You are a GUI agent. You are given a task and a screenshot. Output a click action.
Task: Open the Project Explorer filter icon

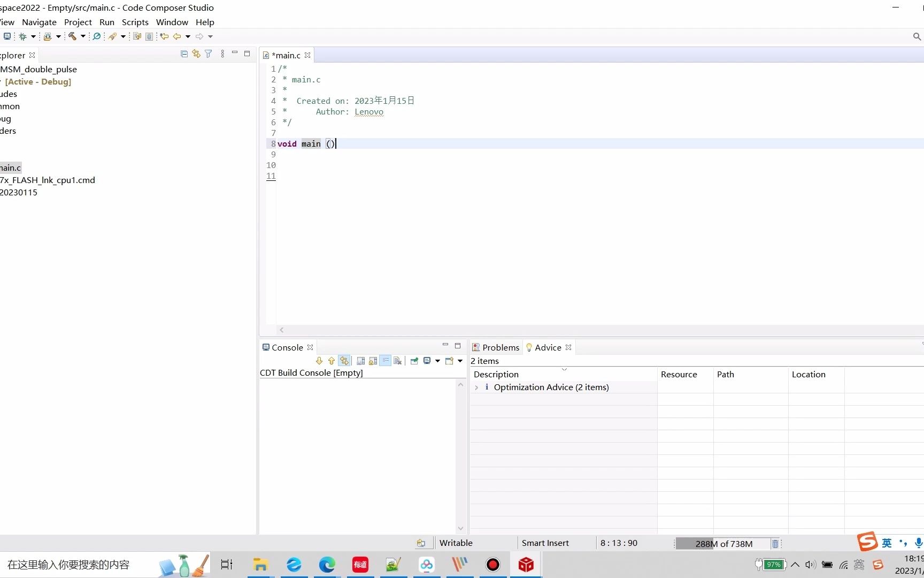(x=209, y=54)
